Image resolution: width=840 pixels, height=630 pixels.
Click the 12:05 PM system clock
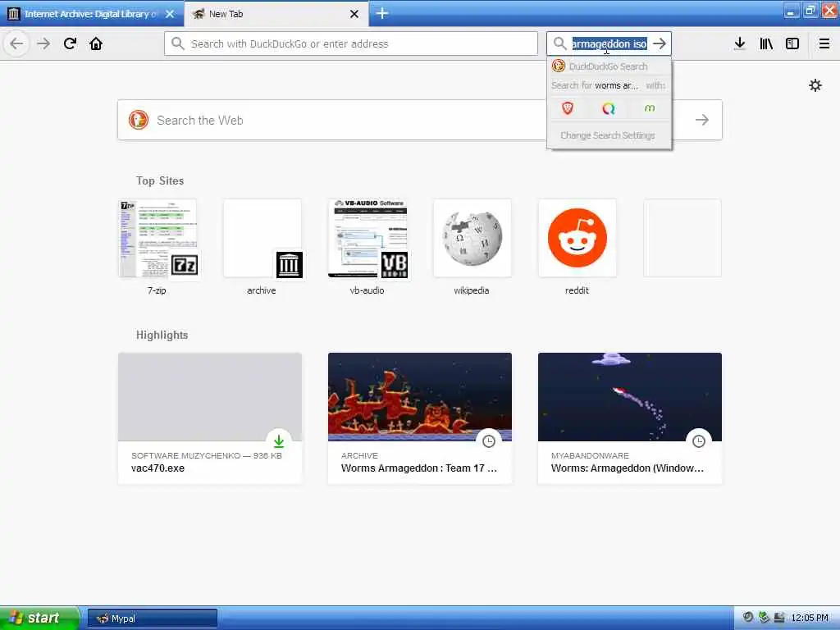(x=810, y=619)
